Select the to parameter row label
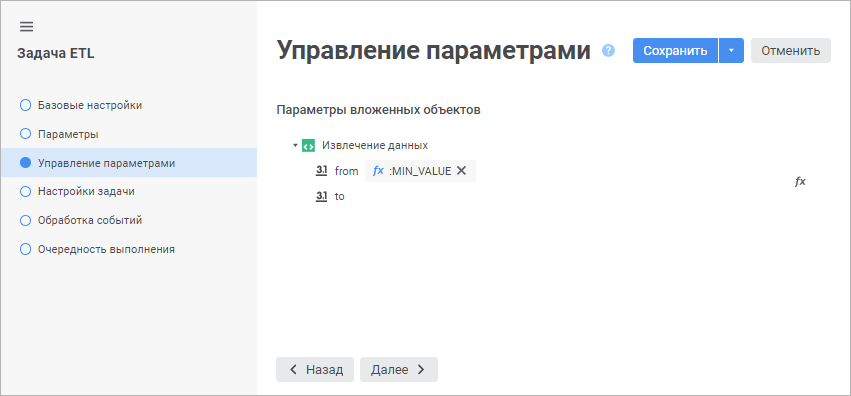Viewport: 851px width, 396px height. click(x=339, y=196)
